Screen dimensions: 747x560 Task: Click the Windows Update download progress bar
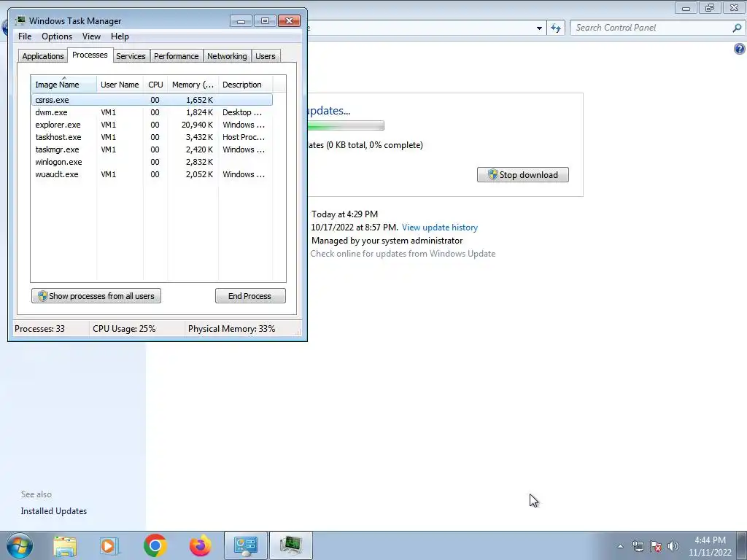click(x=346, y=125)
